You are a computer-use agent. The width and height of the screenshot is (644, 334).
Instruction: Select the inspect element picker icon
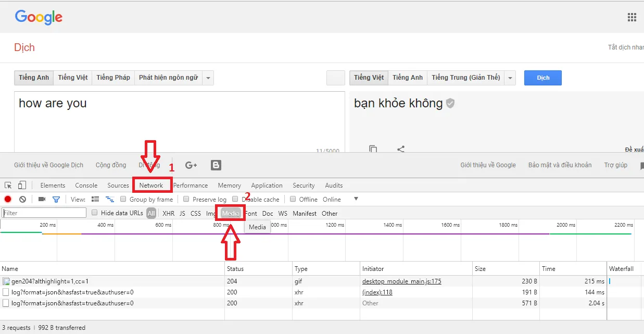point(8,185)
